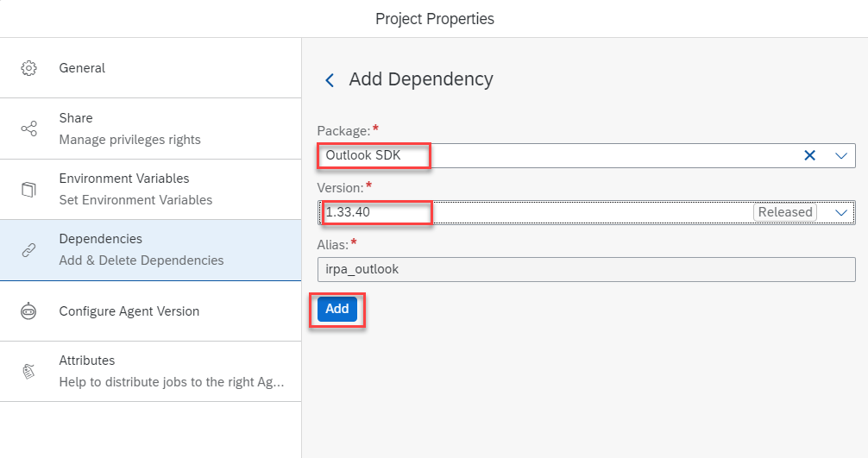
Task: Click the gear icon beside General
Action: click(x=28, y=68)
